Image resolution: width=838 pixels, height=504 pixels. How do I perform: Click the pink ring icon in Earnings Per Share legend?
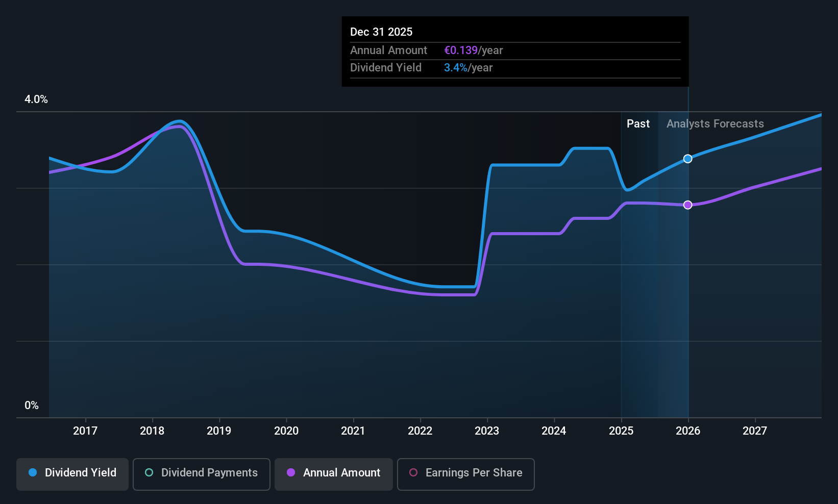413,472
